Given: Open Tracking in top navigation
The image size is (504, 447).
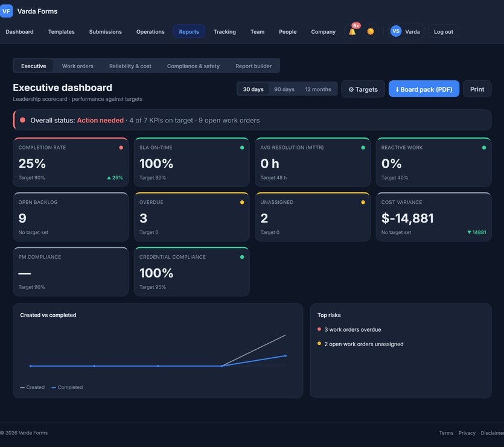Looking at the screenshot, I should click(225, 31).
